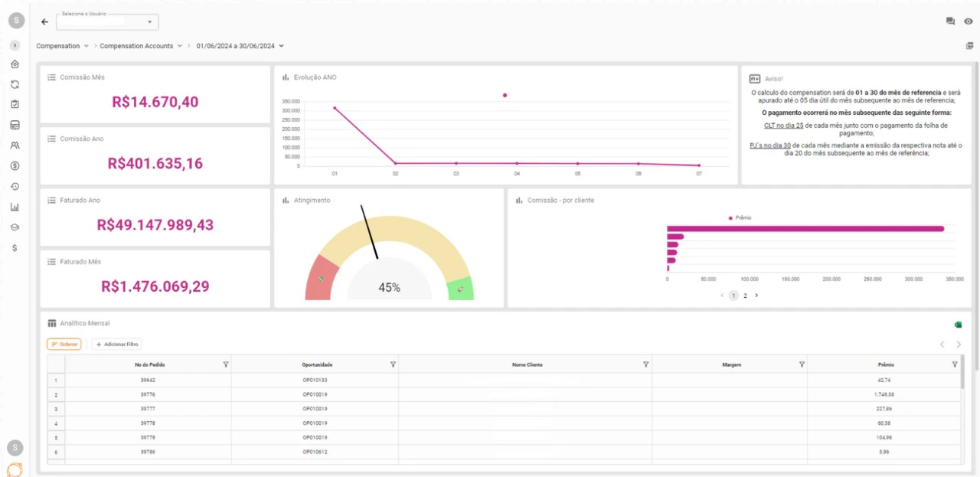
Task: Toggle the eye preview icon top right
Action: point(969,21)
